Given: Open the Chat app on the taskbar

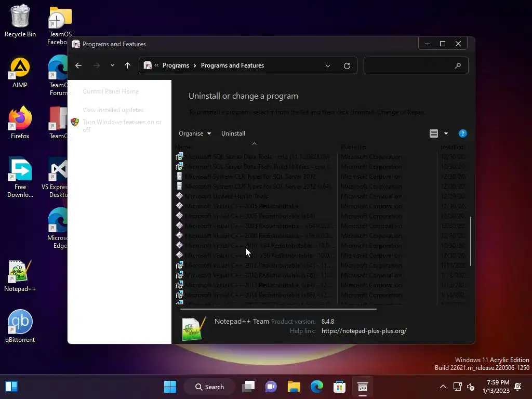Looking at the screenshot, I should pyautogui.click(x=271, y=387).
